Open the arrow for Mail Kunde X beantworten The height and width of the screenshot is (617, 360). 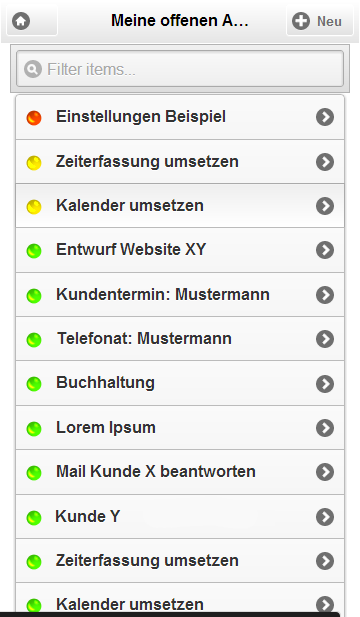point(325,472)
